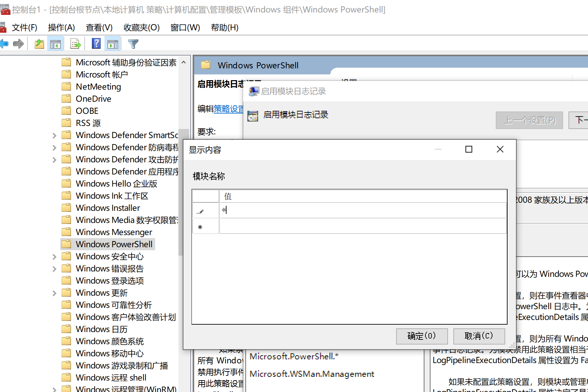
Task: Select Windows 客户体验改善计划 tree item
Action: (126, 317)
